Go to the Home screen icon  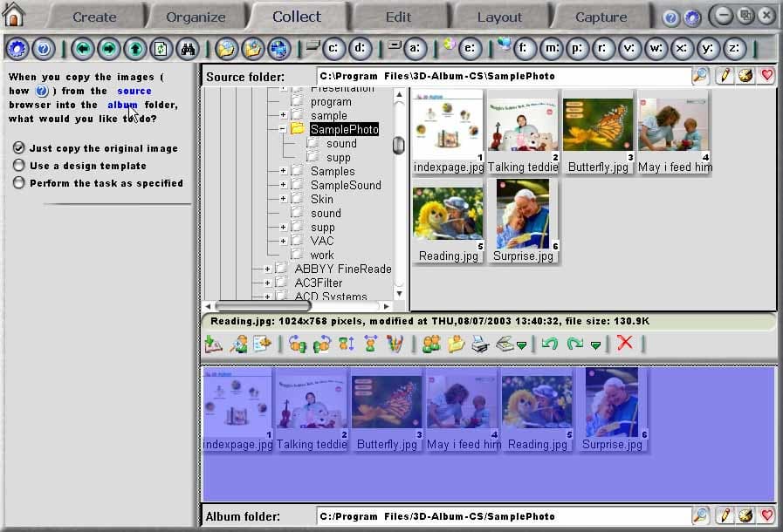13,14
